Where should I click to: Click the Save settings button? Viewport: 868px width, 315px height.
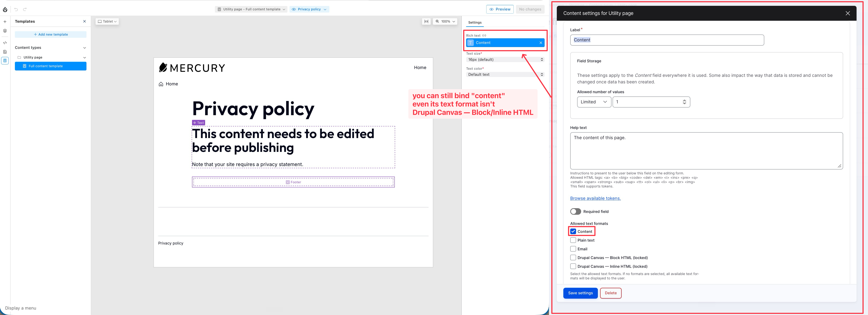(x=580, y=293)
